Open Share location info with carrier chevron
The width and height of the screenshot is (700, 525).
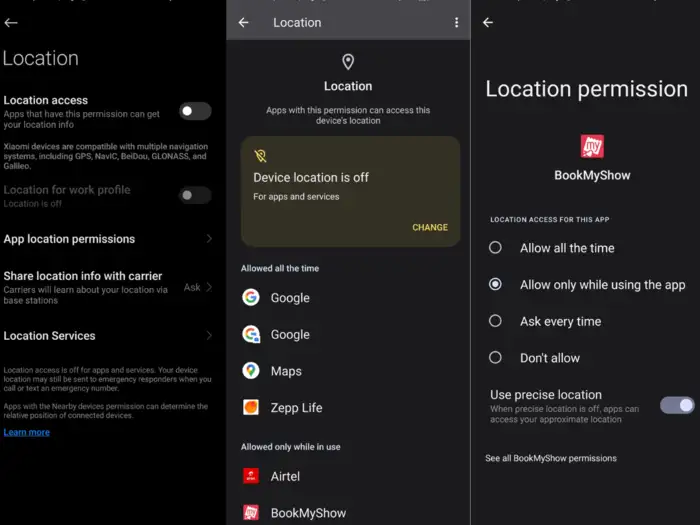(209, 287)
